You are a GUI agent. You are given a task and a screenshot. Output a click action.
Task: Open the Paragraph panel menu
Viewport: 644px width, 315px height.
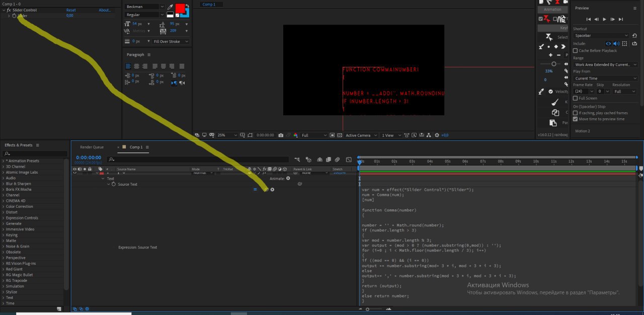(149, 54)
